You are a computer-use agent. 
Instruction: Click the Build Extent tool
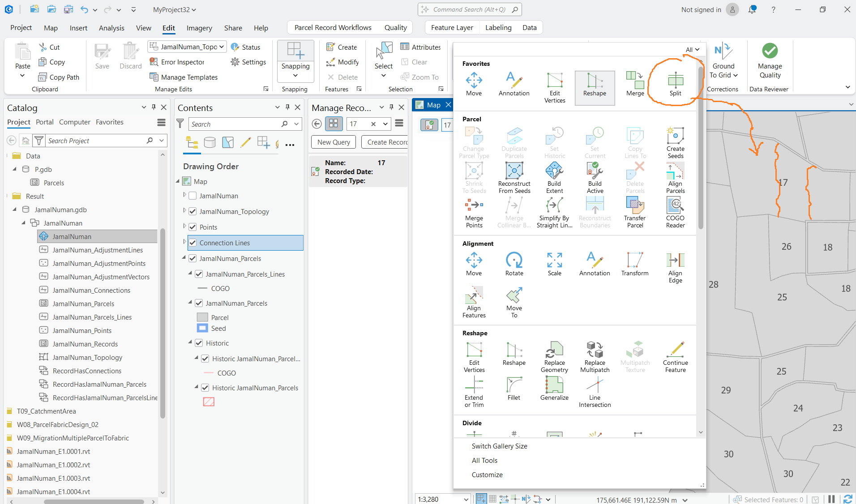pos(554,178)
